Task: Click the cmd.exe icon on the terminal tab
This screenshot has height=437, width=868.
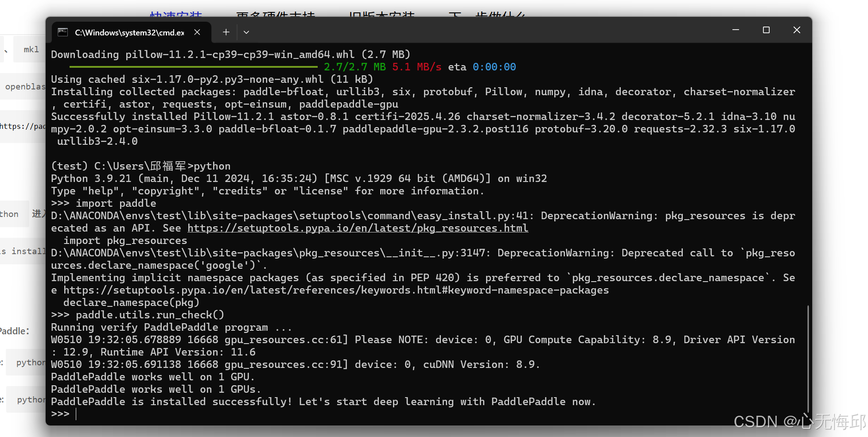Action: click(x=62, y=32)
